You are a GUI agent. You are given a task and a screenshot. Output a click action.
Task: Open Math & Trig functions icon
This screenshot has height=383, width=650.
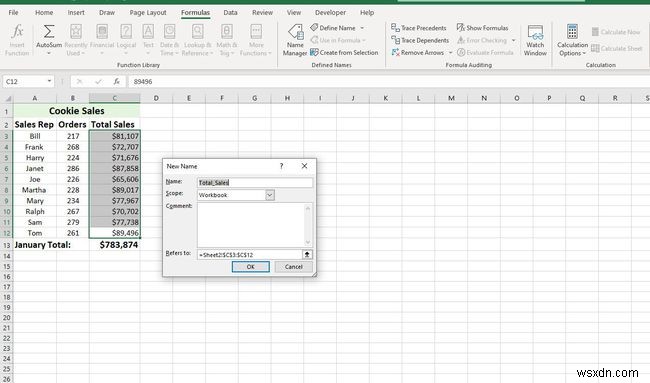pos(226,32)
